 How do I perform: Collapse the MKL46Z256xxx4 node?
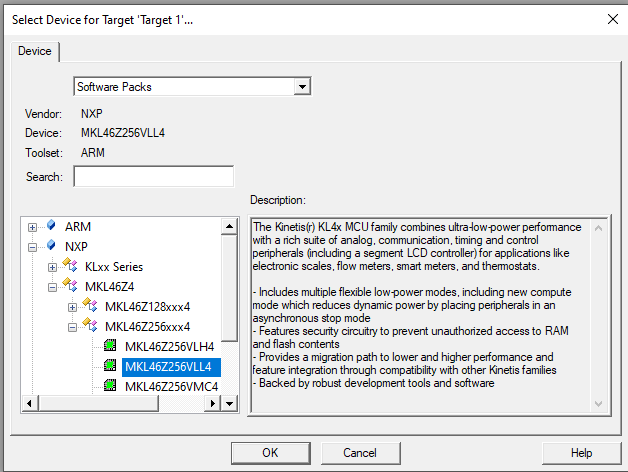(x=73, y=326)
